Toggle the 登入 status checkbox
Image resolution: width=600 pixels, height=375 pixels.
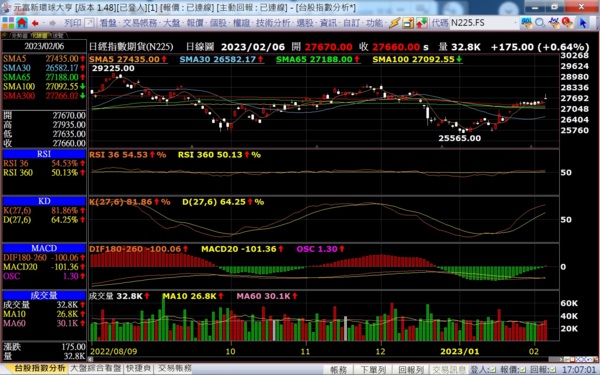494,370
